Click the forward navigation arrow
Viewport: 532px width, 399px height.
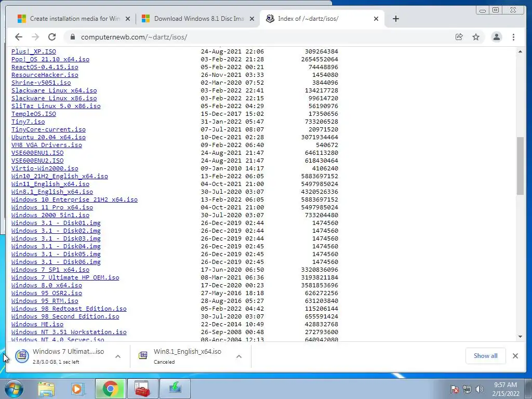pos(35,37)
